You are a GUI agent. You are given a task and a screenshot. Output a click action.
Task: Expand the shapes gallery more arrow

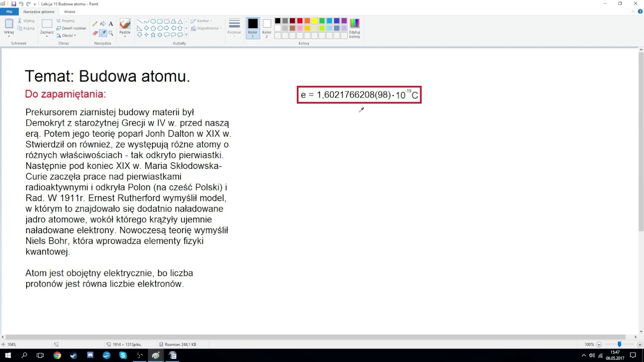coord(186,35)
